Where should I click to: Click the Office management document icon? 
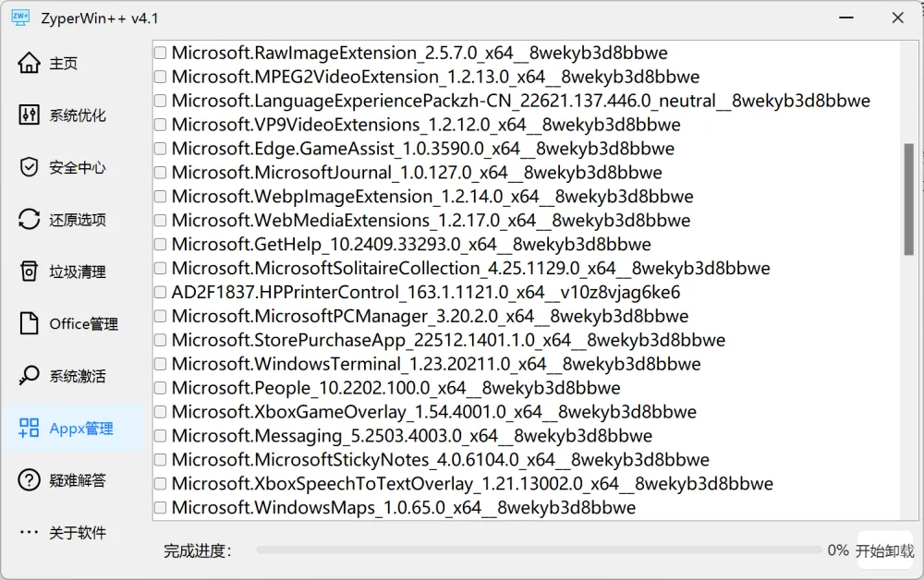click(29, 323)
